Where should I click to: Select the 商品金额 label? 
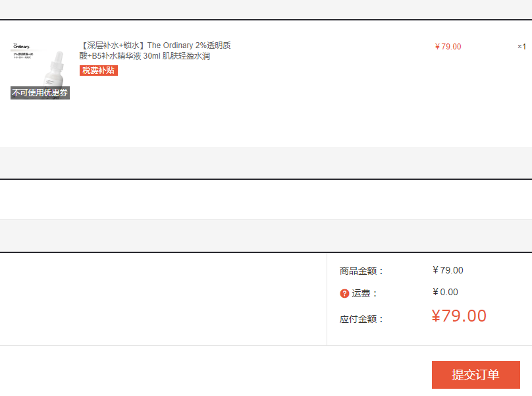point(361,271)
